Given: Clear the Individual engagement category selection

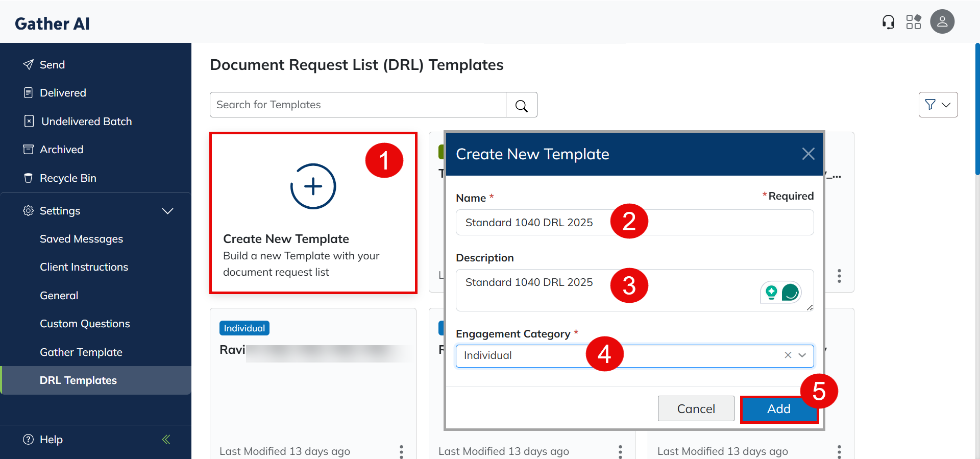Looking at the screenshot, I should pyautogui.click(x=788, y=355).
